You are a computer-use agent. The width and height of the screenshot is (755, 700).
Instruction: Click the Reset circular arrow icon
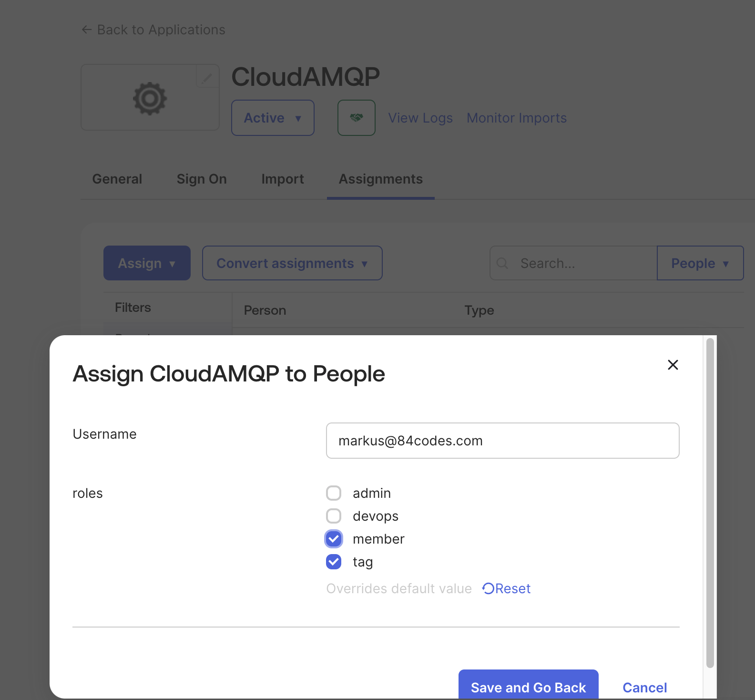coord(488,588)
